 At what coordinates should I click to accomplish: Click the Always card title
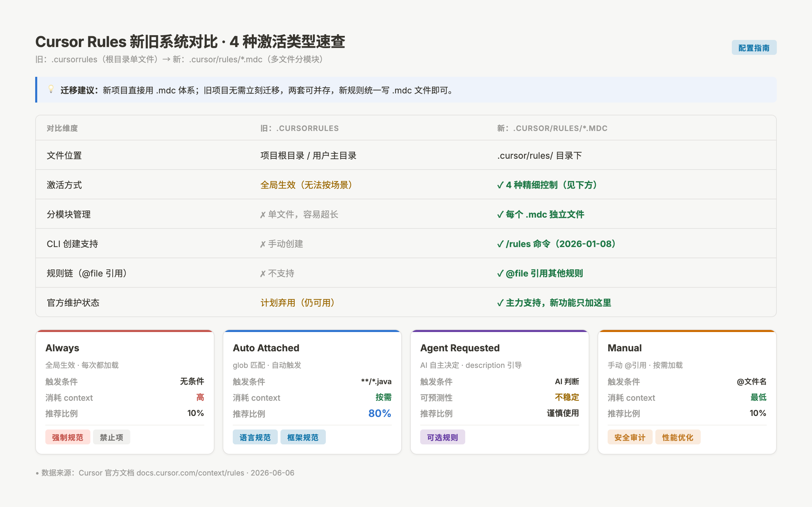click(x=62, y=348)
